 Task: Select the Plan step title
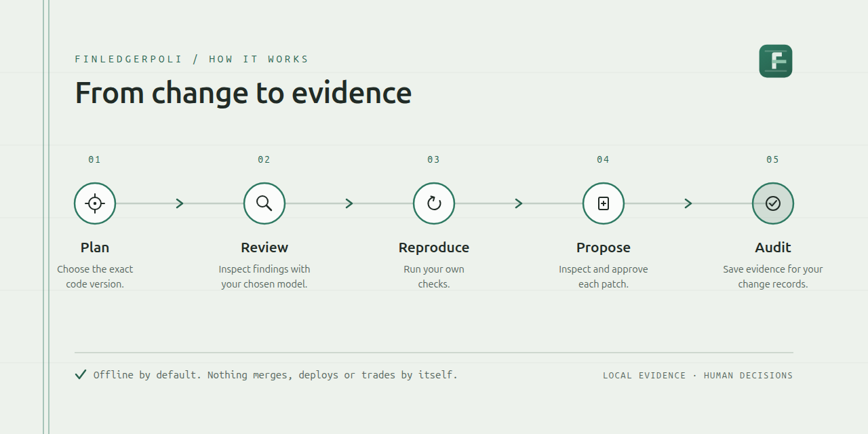95,248
